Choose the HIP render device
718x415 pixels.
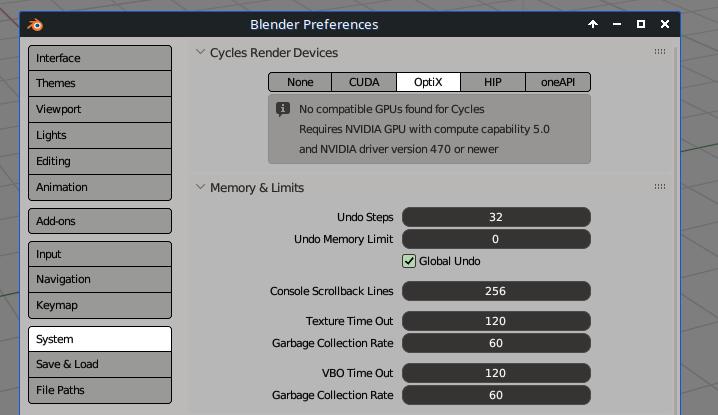(x=493, y=82)
